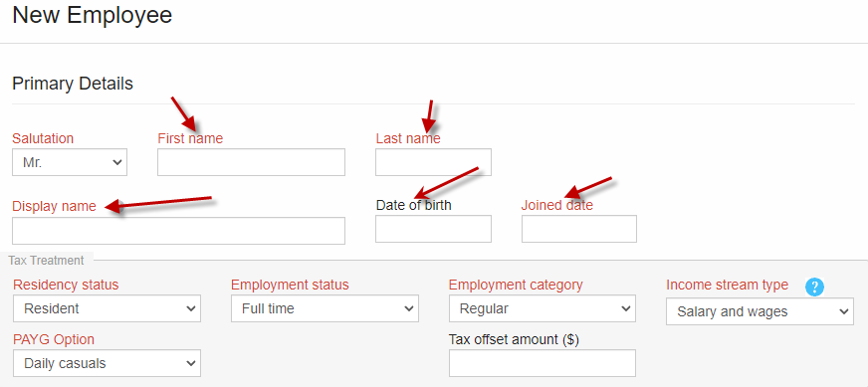Screen dimensions: 868x387
Task: Click the Tax Treatment section legend
Action: 46,261
